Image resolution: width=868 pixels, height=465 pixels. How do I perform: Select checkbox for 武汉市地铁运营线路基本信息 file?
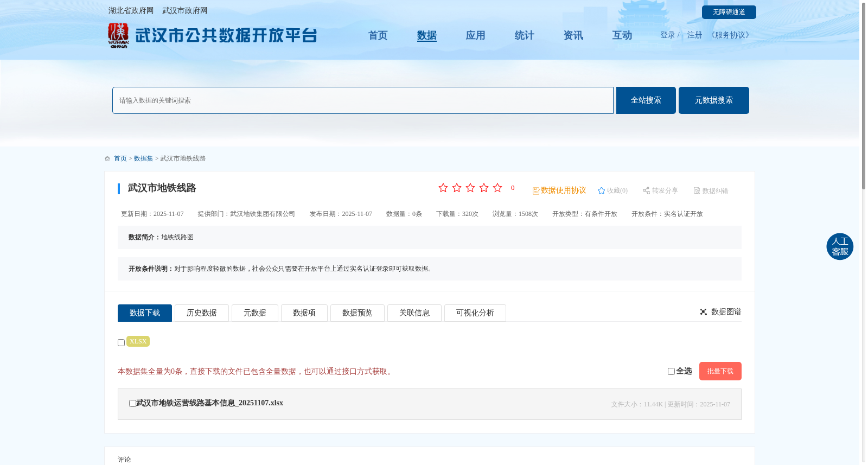pos(132,404)
